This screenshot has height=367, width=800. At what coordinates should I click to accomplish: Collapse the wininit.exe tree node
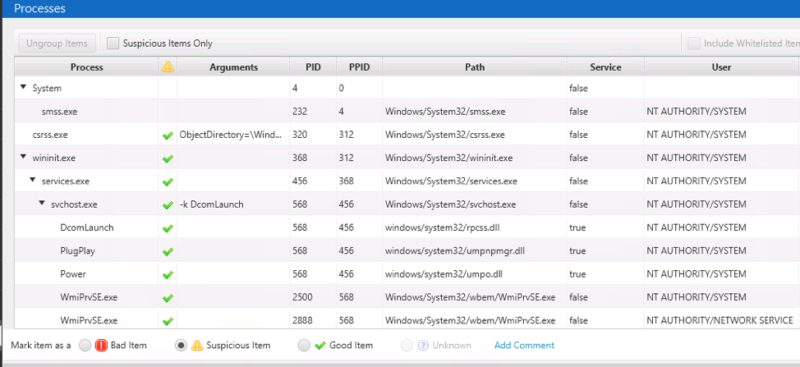coord(23,158)
